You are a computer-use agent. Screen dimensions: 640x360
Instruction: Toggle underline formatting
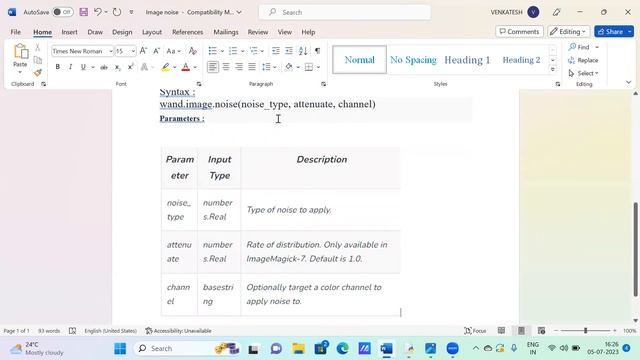click(83, 67)
